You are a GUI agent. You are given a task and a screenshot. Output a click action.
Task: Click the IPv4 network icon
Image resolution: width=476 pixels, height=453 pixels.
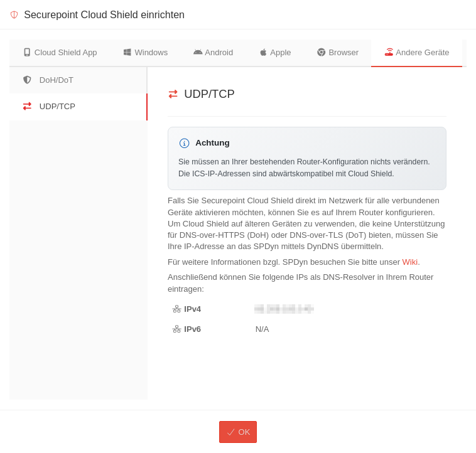coord(176,309)
